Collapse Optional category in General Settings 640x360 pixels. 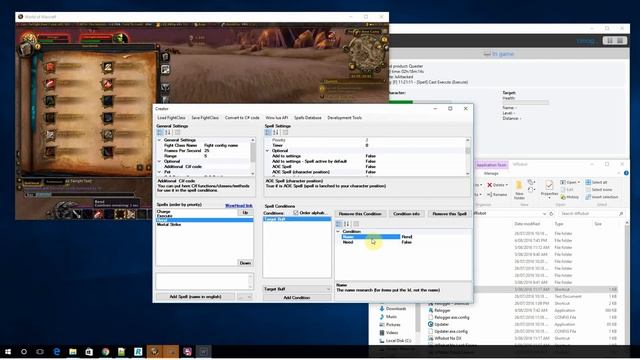coord(159,161)
